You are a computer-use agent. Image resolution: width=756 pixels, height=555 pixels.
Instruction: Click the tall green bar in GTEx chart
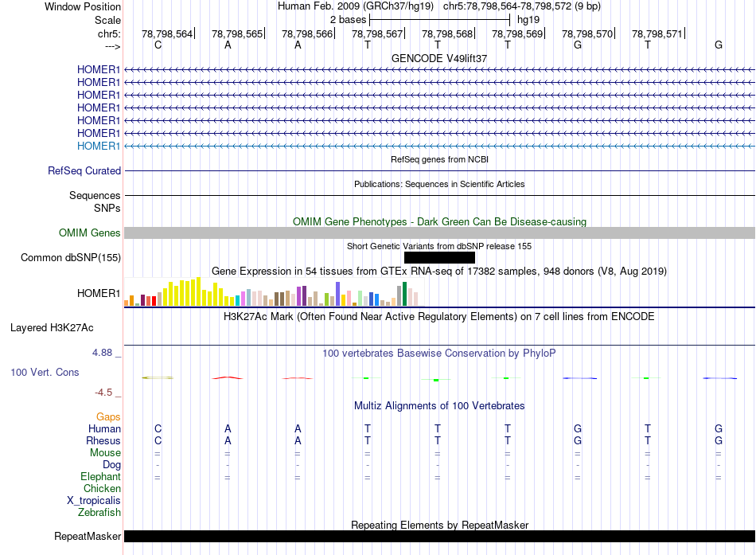tap(404, 294)
